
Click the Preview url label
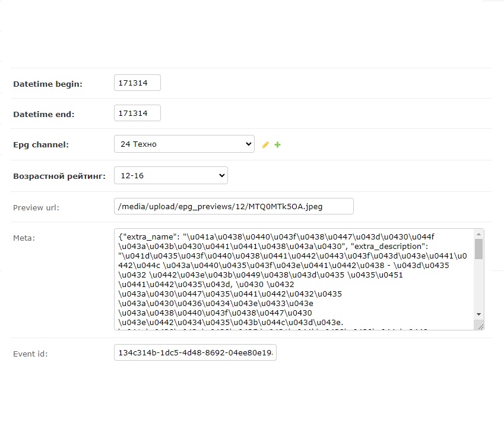click(x=36, y=207)
